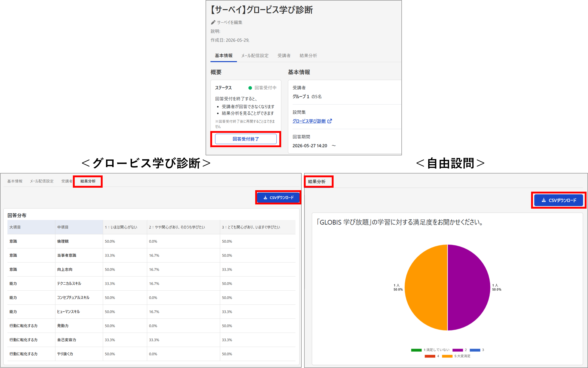The image size is (588, 368).
Task: Click the サーベイを編集 link
Action: pyautogui.click(x=229, y=22)
